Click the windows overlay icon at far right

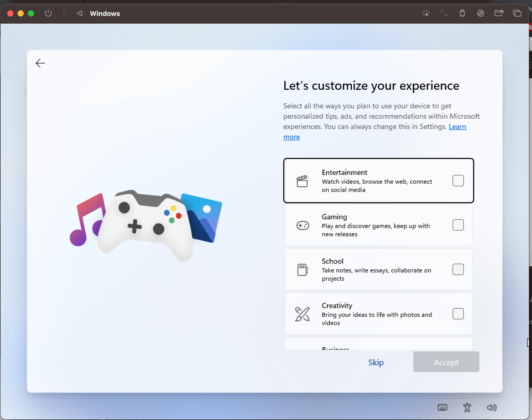click(517, 13)
